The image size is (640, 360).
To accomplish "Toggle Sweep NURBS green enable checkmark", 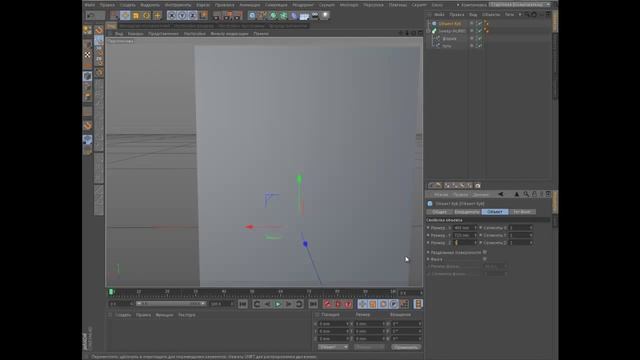I will coord(480,31).
